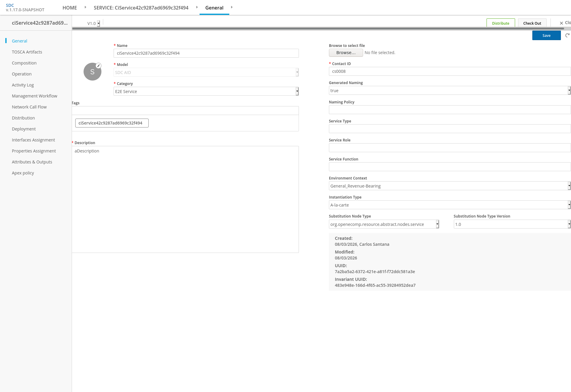571x392 pixels.
Task: Click the X close icon in the top bar
Action: (561, 23)
